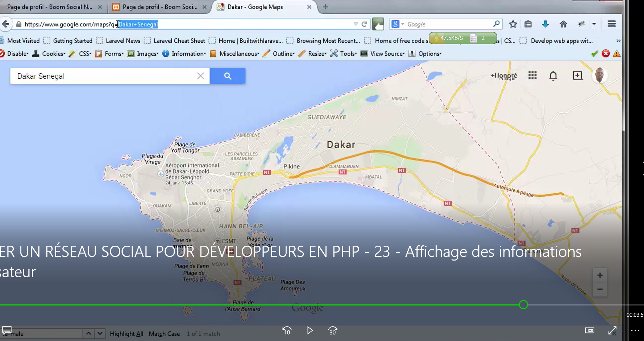Play the video
This screenshot has height=341, width=644.
[x=310, y=330]
